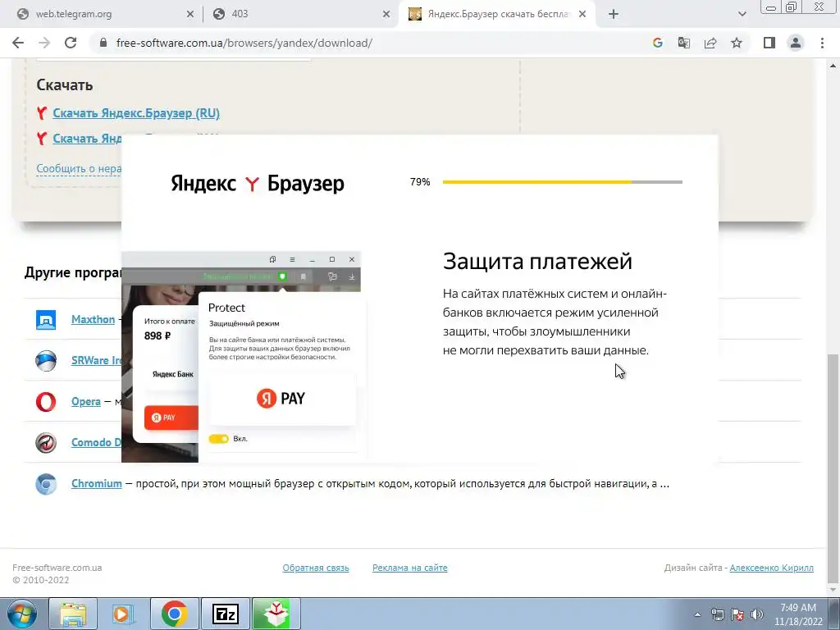
Task: Click the translate page icon
Action: [x=684, y=43]
